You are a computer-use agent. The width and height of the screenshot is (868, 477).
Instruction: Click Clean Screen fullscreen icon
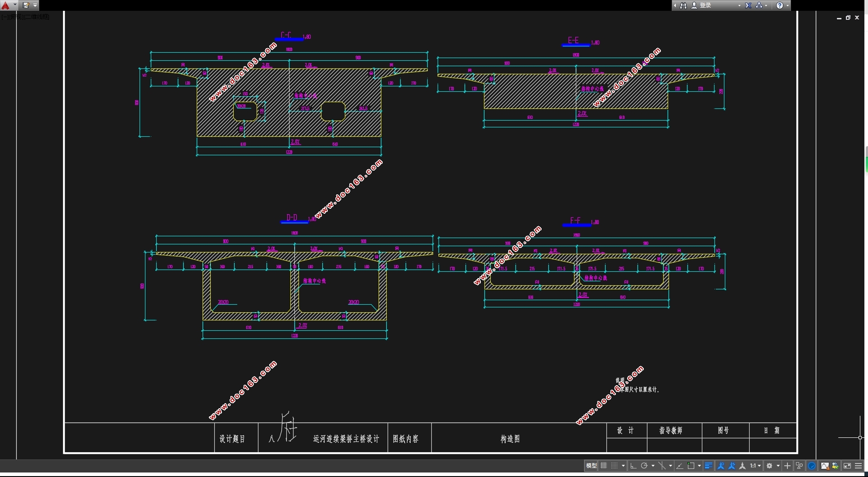point(847,466)
